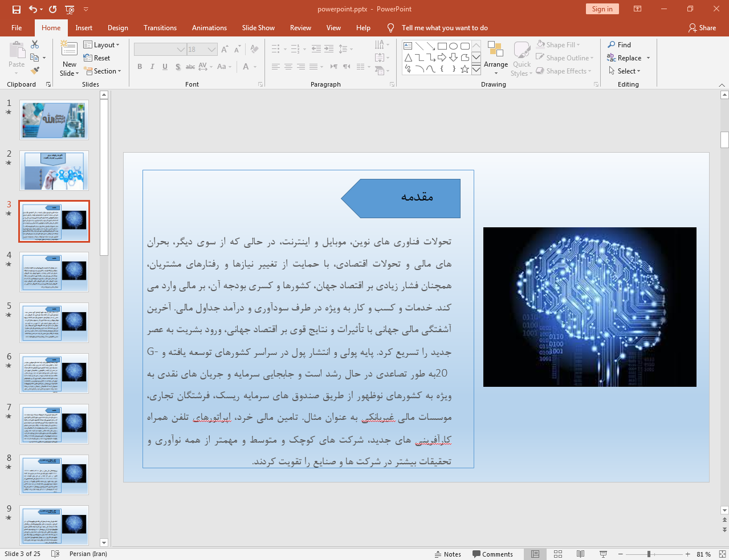
Task: Toggle Justify text alignment
Action: pyautogui.click(x=313, y=67)
